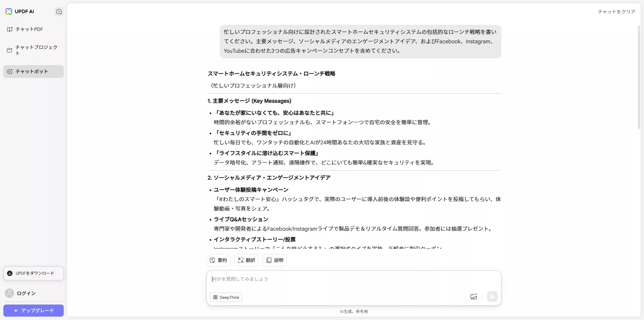Click the image upload icon
The height and width of the screenshot is (320, 644).
point(474,296)
